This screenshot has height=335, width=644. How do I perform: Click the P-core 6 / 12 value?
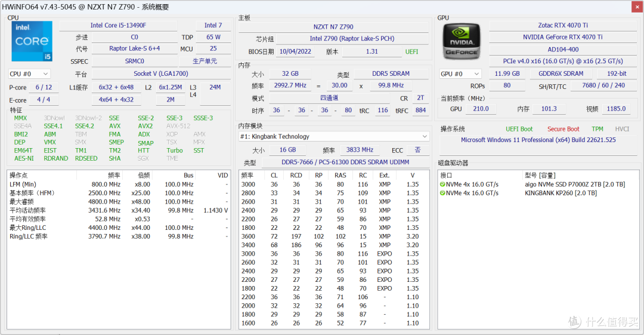point(44,87)
